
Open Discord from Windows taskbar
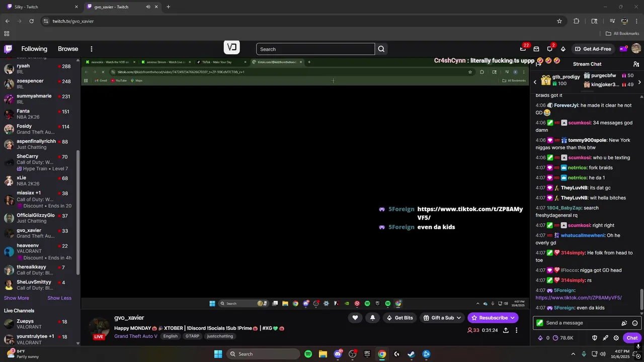click(x=338, y=354)
